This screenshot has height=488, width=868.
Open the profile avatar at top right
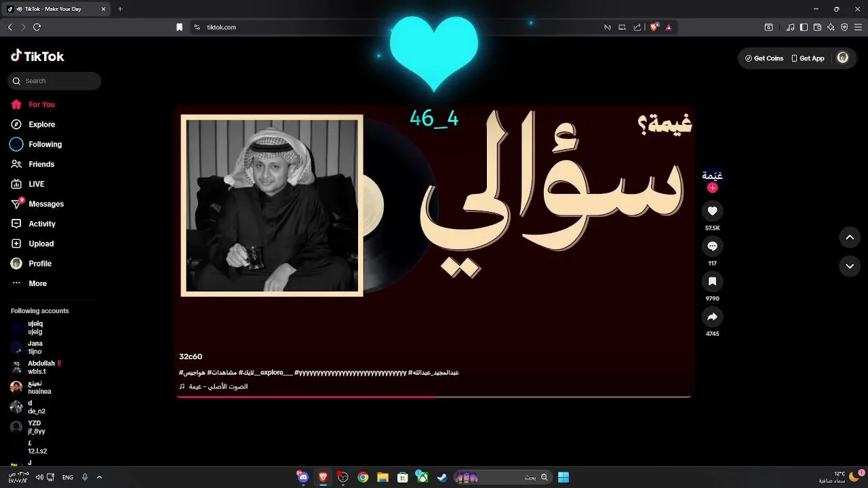point(843,58)
